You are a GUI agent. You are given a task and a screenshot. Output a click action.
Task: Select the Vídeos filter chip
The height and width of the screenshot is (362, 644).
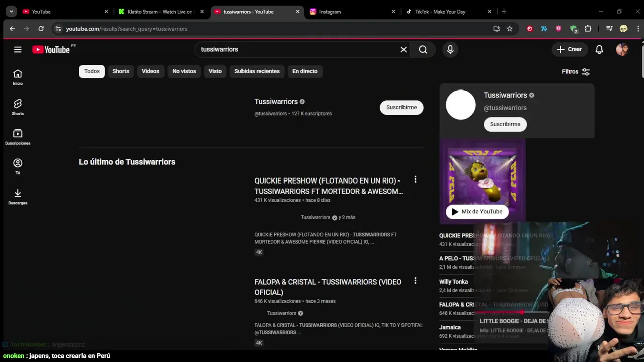pos(150,71)
